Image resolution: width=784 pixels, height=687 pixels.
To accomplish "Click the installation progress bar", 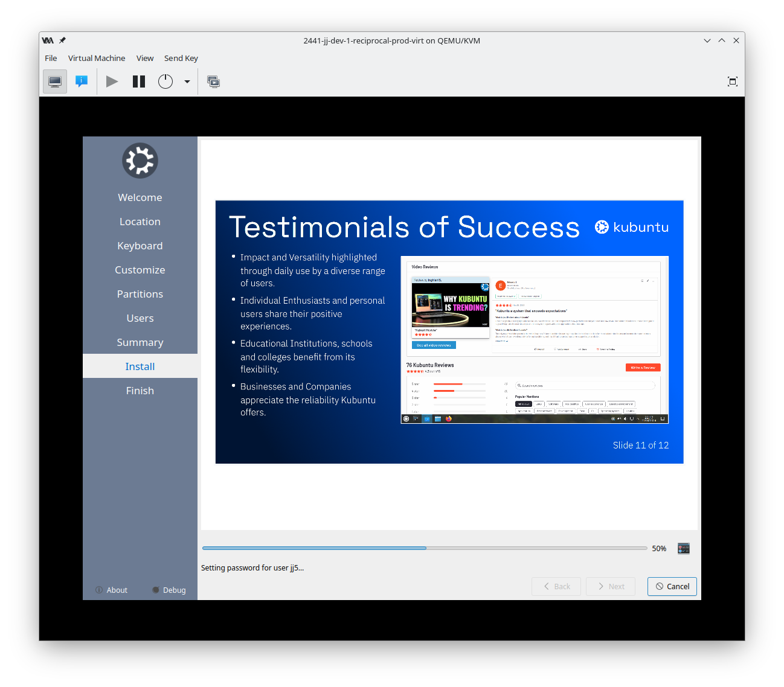I will [425, 548].
